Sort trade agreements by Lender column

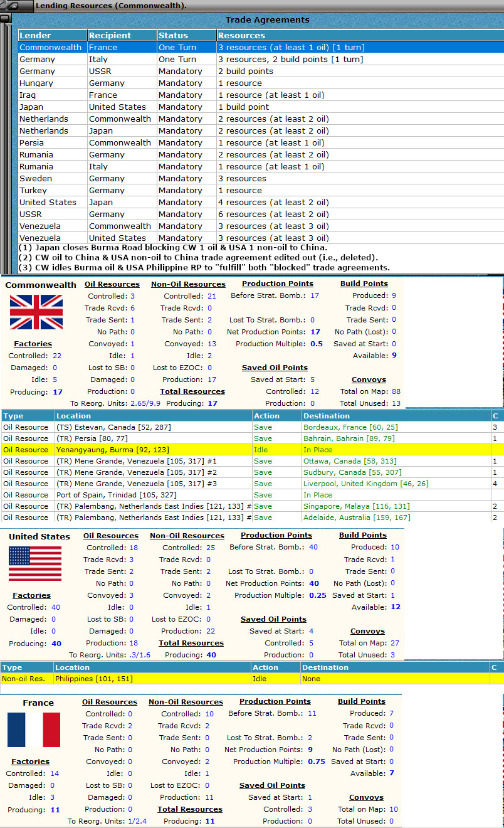(53, 35)
